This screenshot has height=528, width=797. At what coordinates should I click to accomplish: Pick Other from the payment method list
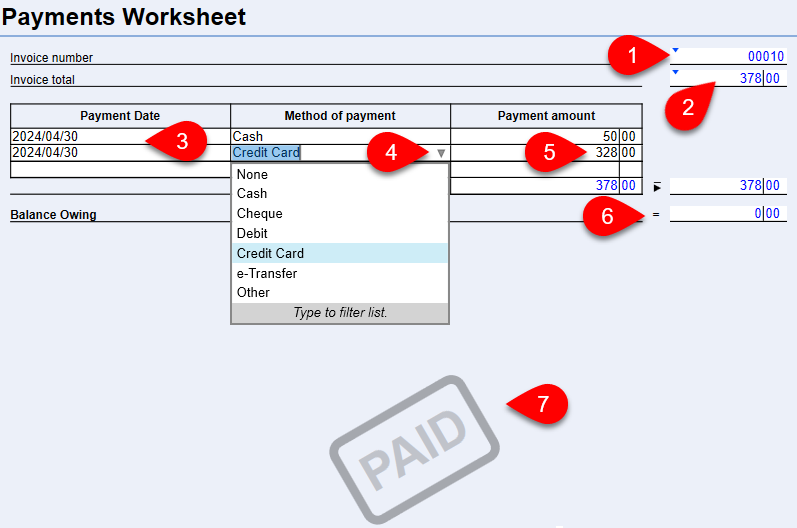pos(340,292)
